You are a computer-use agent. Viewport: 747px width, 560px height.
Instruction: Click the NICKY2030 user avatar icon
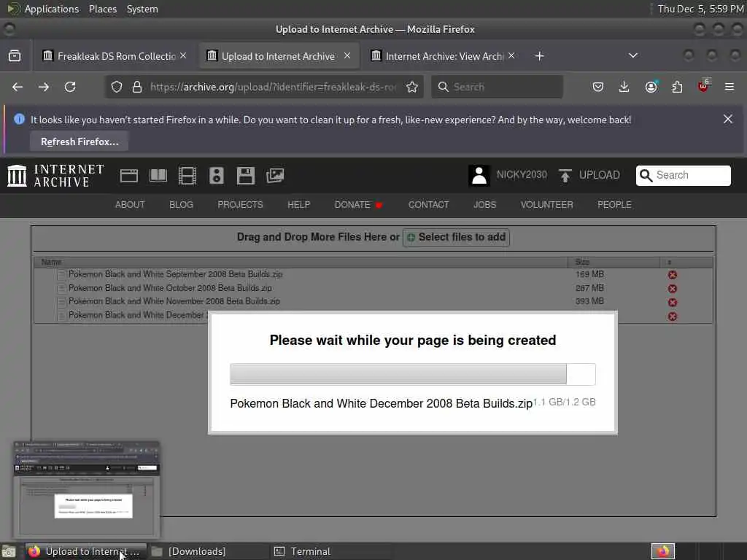tap(479, 175)
